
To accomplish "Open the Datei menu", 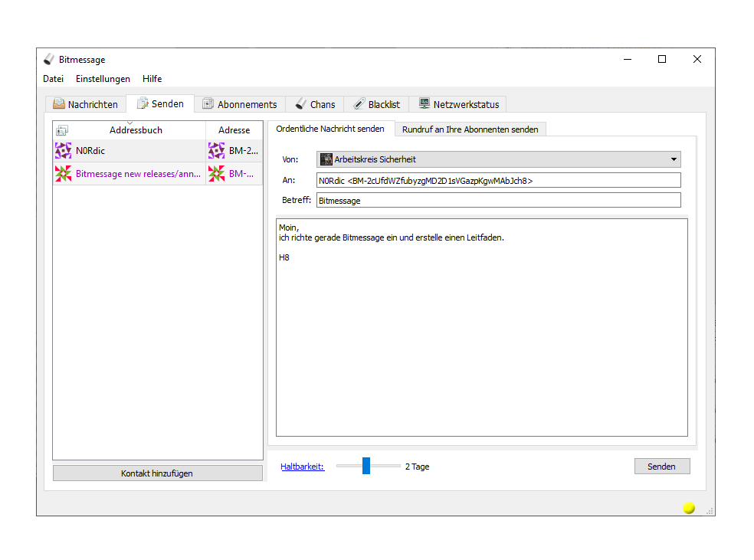I will pyautogui.click(x=53, y=79).
